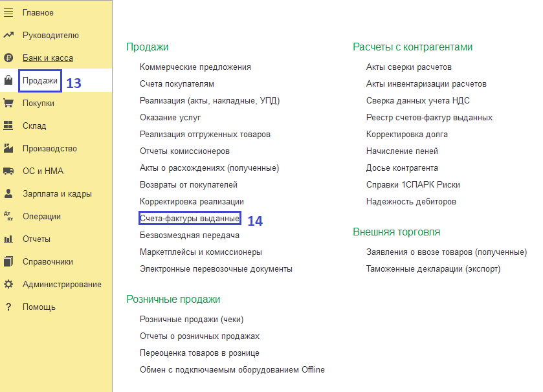
Task: Click the stacked pages icon for Справочники
Action: pos(8,261)
